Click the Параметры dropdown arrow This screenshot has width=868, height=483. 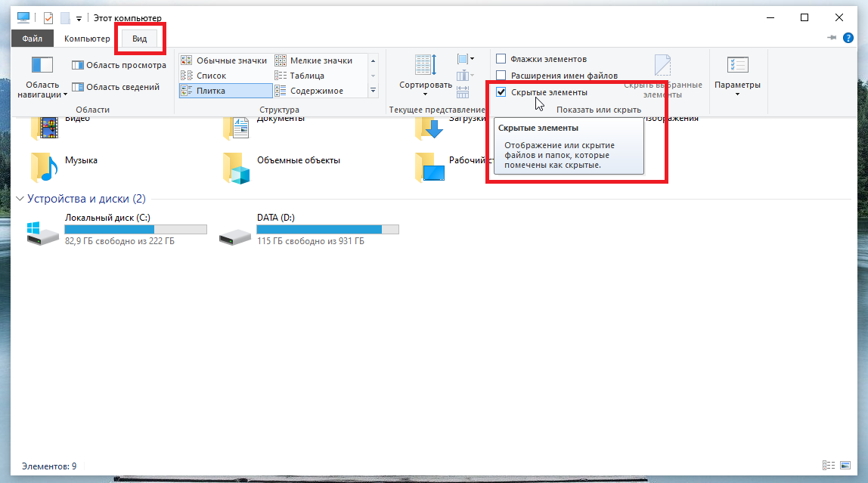[737, 94]
